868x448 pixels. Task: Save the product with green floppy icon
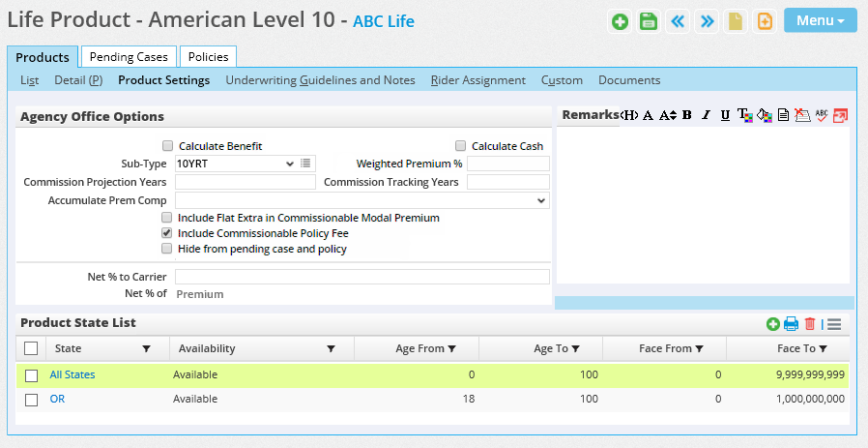pyautogui.click(x=649, y=21)
